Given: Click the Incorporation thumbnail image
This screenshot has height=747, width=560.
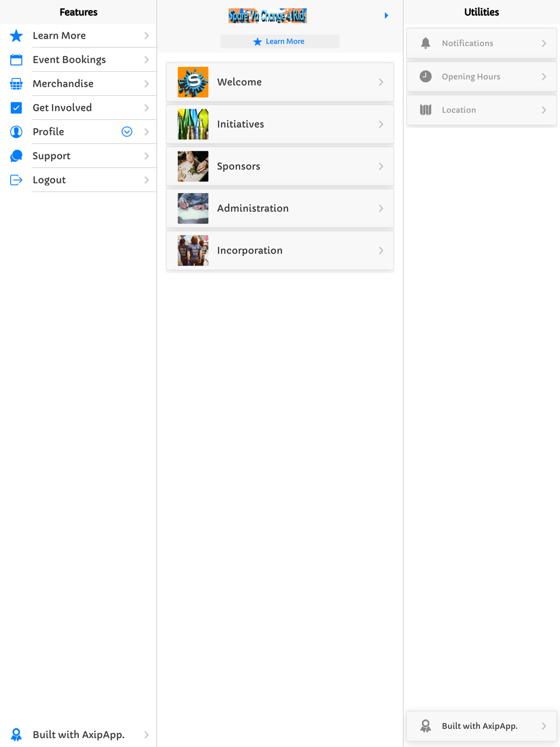Looking at the screenshot, I should 193,250.
